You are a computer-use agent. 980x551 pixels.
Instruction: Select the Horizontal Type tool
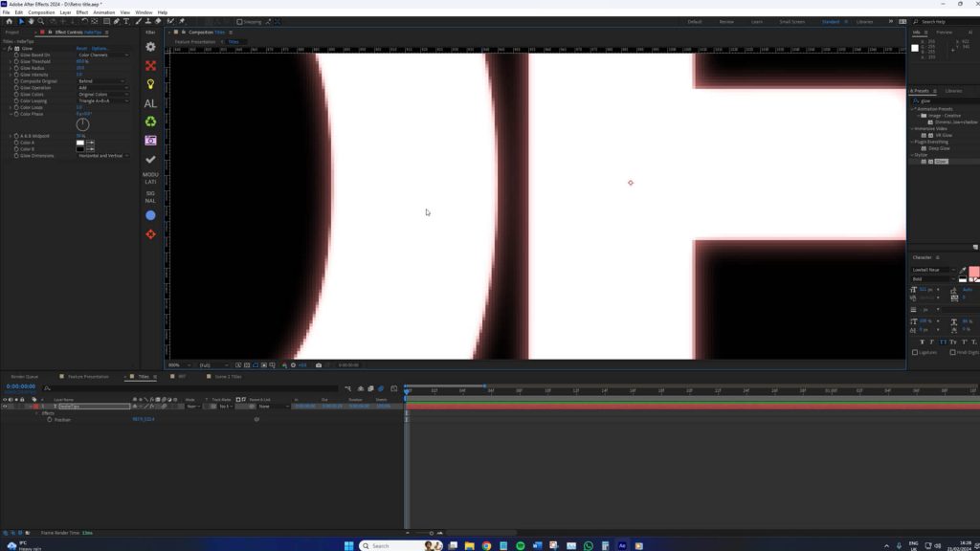click(x=126, y=21)
